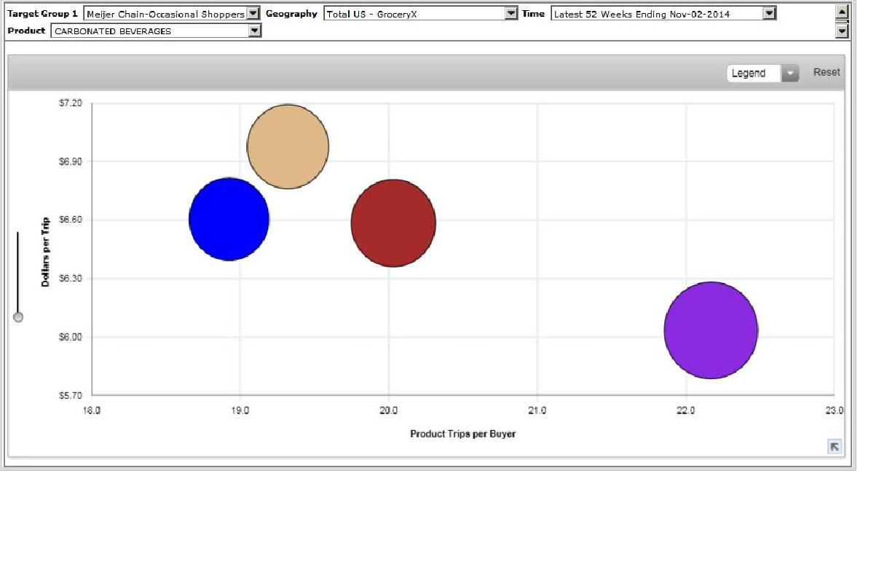
Task: Click the 'Dollars per Trip' axis title
Action: (x=45, y=252)
